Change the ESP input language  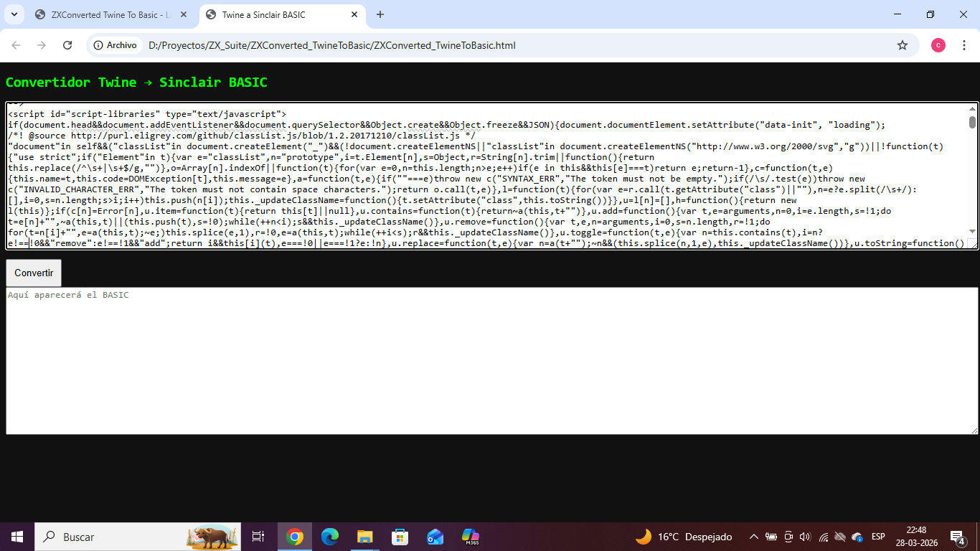[x=878, y=537]
